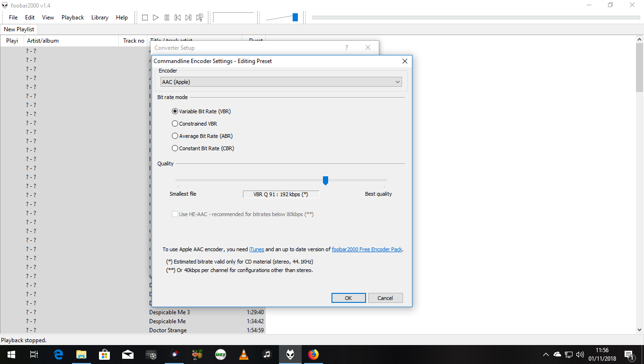Launch Microsoft Edge from the taskbar
644x364 pixels.
58,354
